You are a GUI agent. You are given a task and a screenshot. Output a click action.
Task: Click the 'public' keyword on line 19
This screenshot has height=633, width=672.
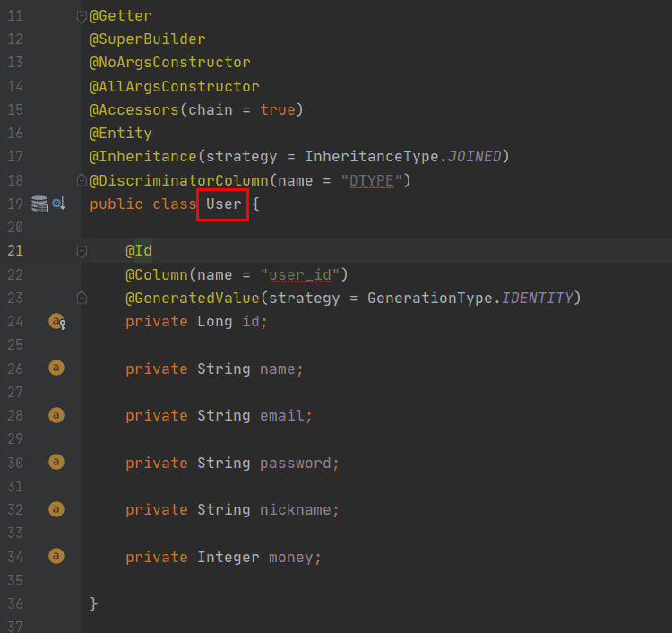[x=116, y=204]
